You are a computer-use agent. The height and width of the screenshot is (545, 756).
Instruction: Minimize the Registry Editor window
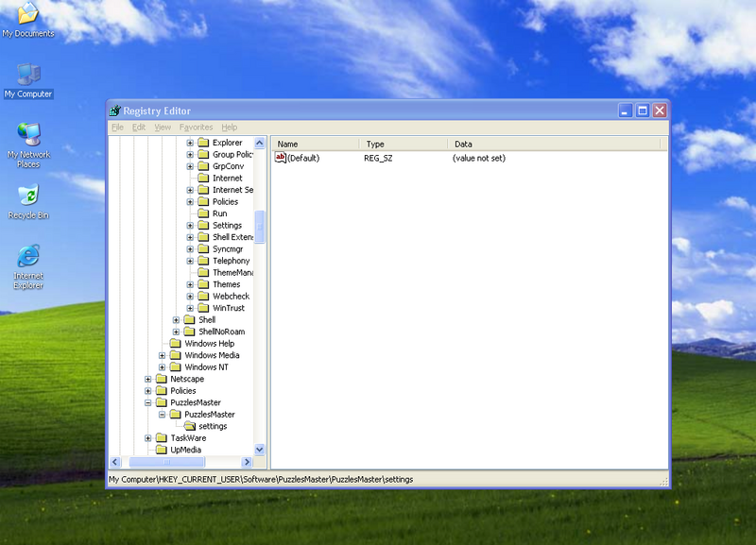626,111
